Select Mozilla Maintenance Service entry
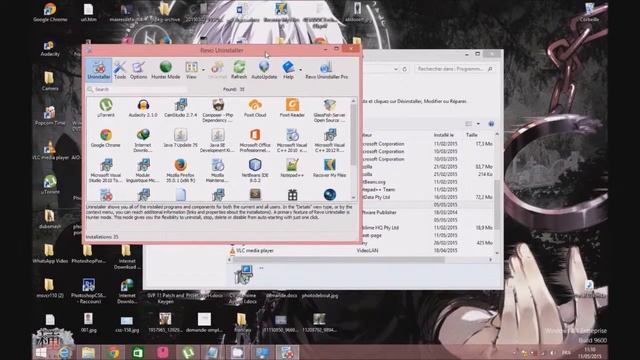The image size is (640, 360). [x=218, y=170]
